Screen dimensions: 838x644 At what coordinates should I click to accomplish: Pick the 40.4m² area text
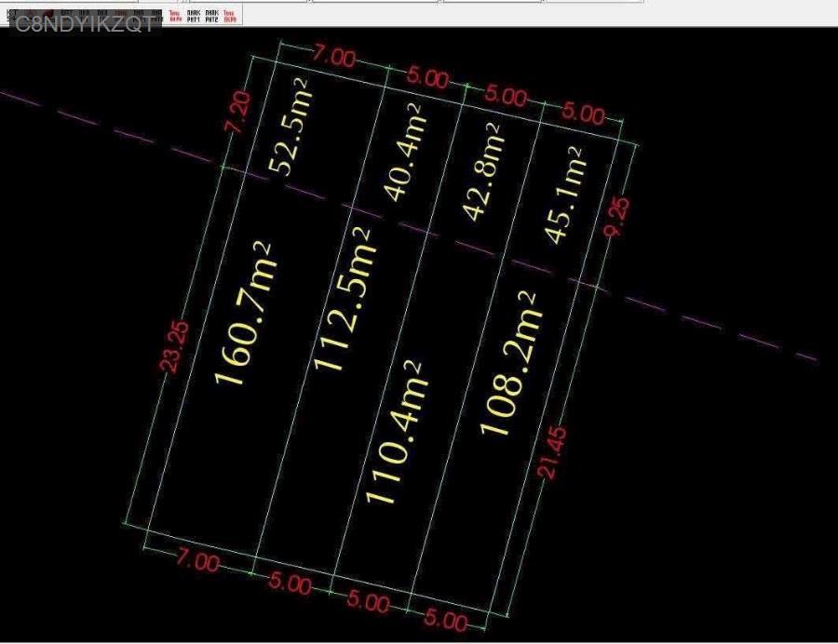(x=403, y=152)
